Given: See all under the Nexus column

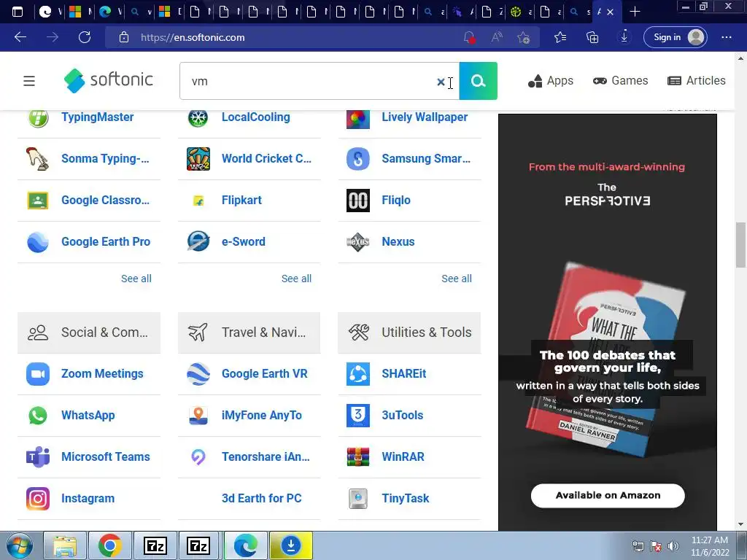Looking at the screenshot, I should tap(457, 279).
